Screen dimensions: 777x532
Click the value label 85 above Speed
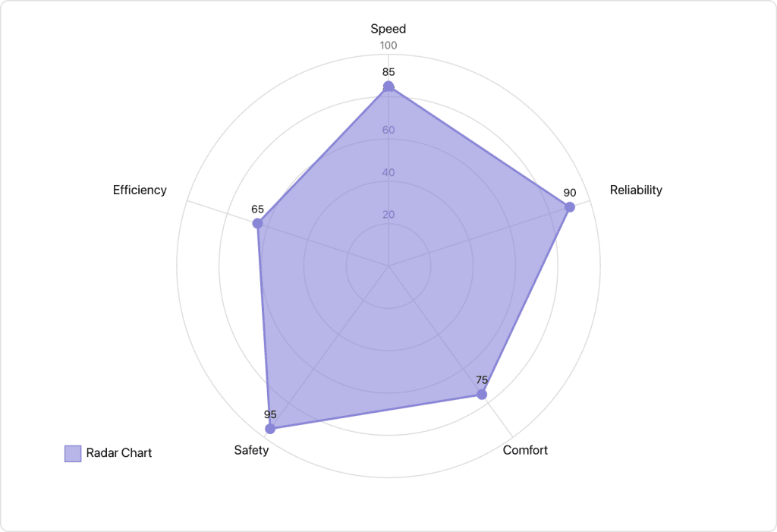click(x=388, y=72)
